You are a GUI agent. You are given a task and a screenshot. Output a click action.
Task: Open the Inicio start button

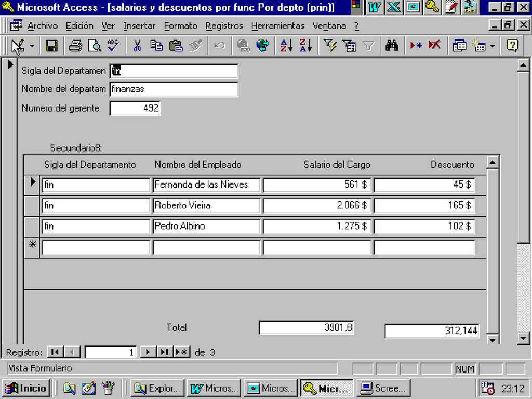[26, 388]
